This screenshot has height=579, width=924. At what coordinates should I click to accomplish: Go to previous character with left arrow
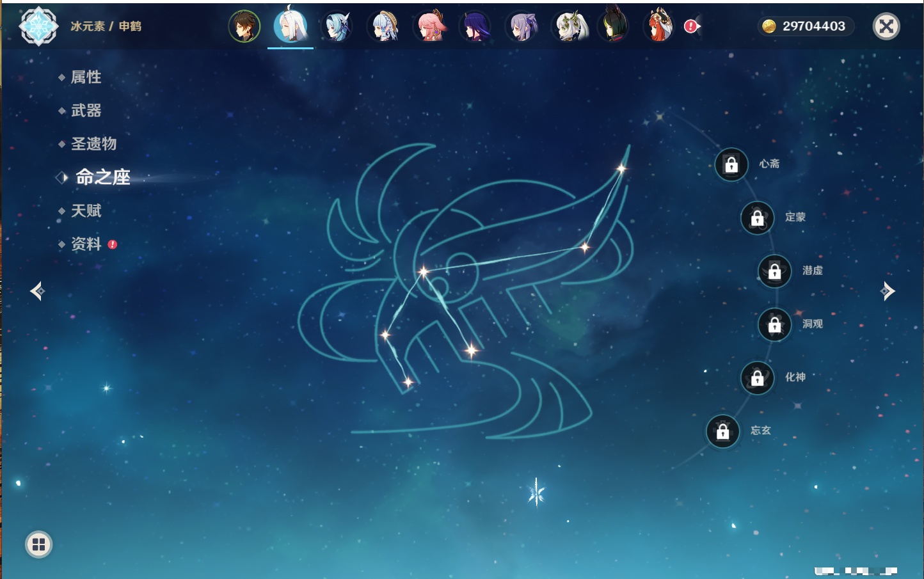(37, 291)
